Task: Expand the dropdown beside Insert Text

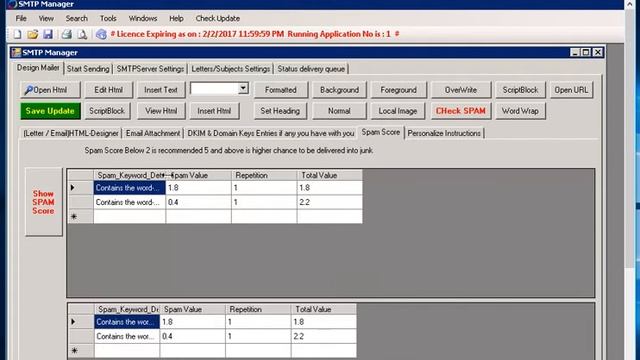Action: (243, 88)
